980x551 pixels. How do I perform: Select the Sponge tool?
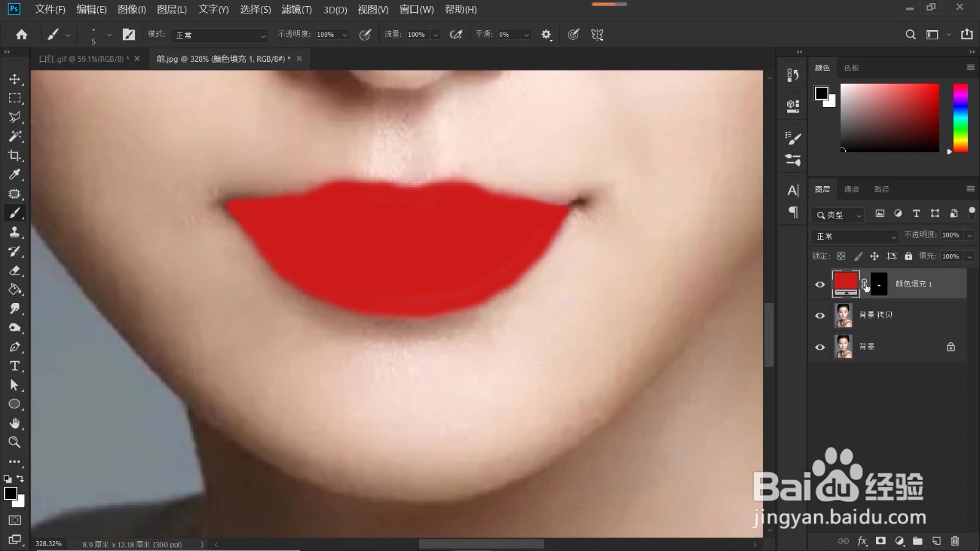tap(15, 328)
